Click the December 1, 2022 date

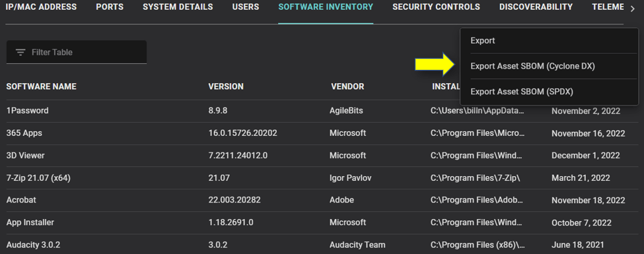click(586, 156)
